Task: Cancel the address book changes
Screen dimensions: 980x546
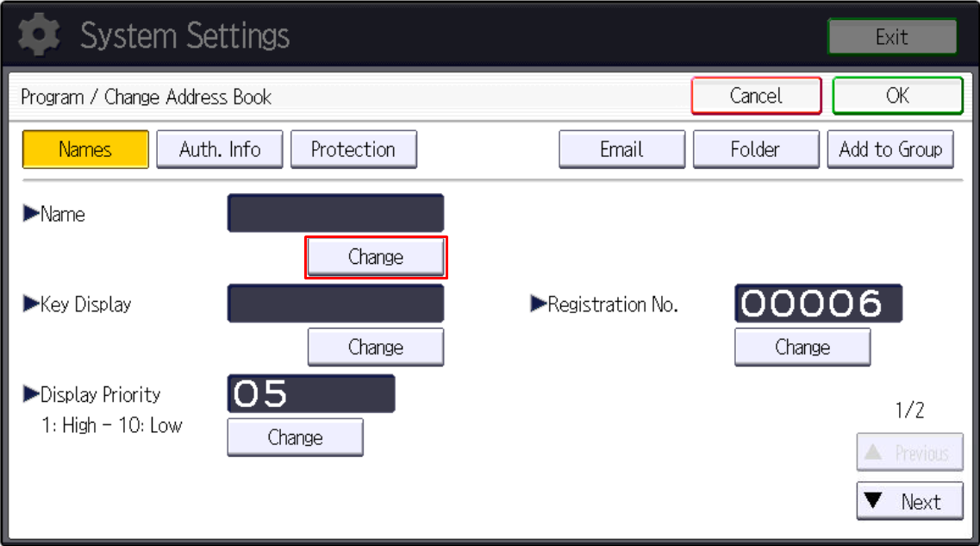Action: [x=756, y=96]
